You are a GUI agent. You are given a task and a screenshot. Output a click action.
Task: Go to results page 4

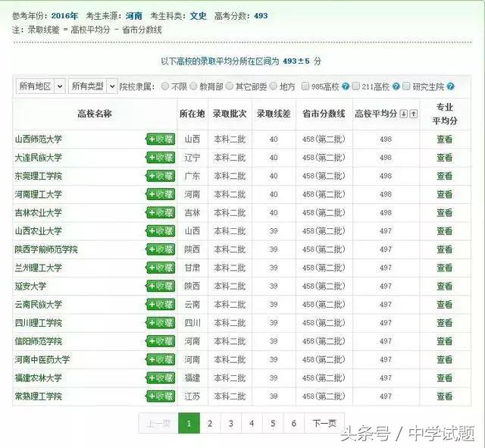(252, 423)
